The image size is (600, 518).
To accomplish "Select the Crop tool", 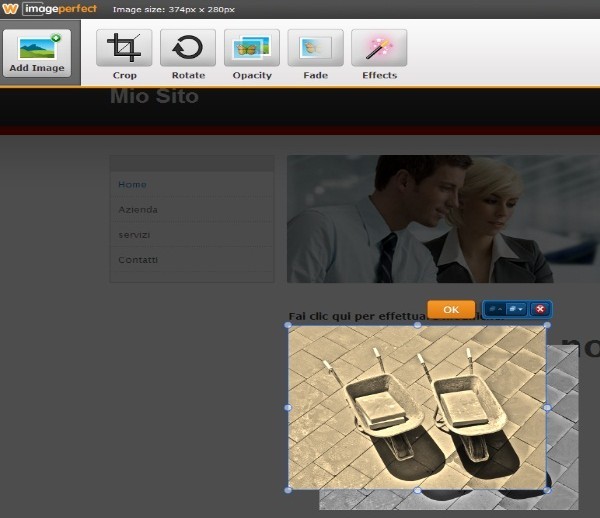I will click(124, 55).
